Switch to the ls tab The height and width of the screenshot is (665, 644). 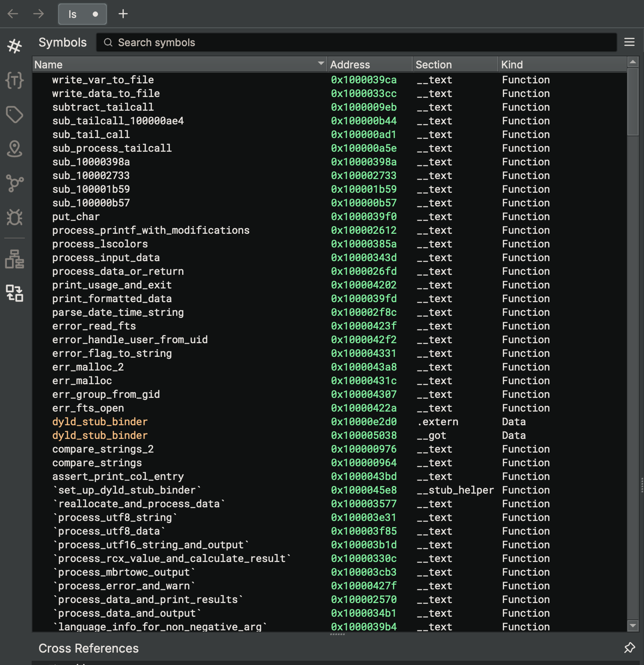coord(83,14)
